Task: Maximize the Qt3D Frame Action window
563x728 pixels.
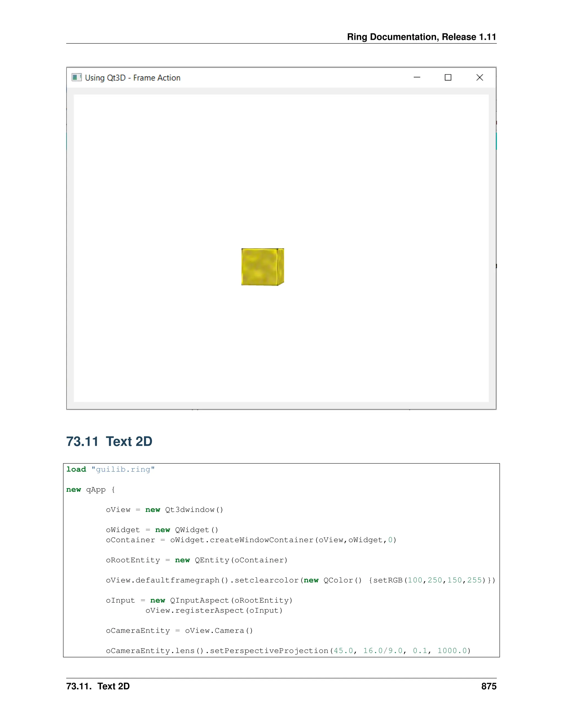Action: point(448,77)
